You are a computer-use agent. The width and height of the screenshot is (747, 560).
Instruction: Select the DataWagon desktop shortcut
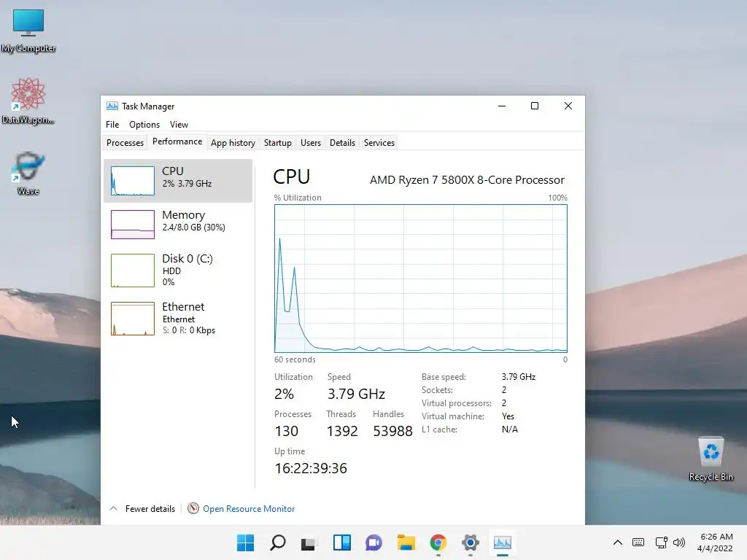click(x=28, y=101)
